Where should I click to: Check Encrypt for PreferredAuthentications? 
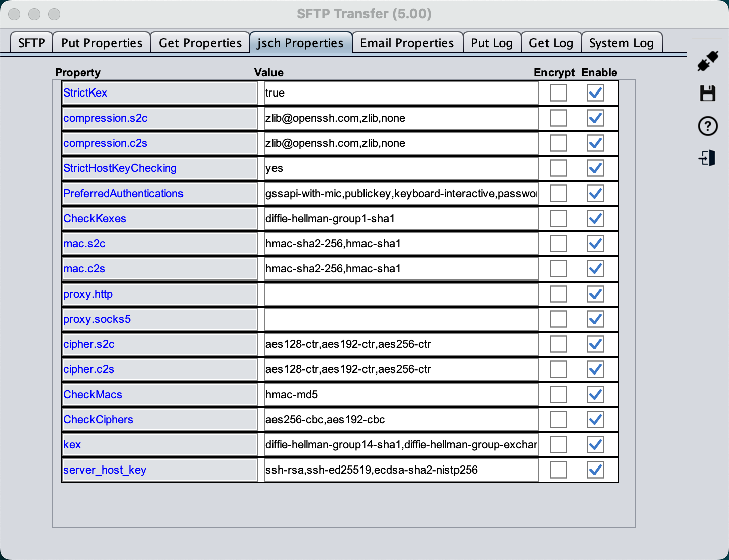[x=558, y=194]
